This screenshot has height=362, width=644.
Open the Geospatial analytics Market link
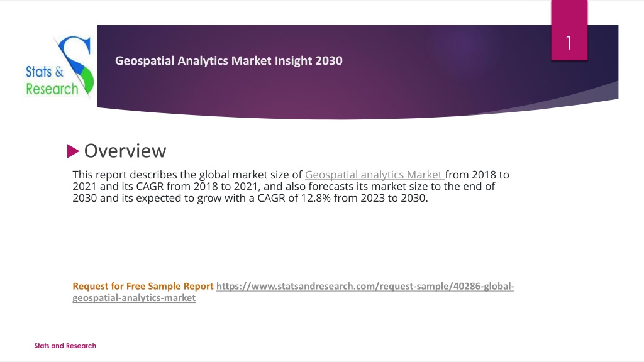374,175
